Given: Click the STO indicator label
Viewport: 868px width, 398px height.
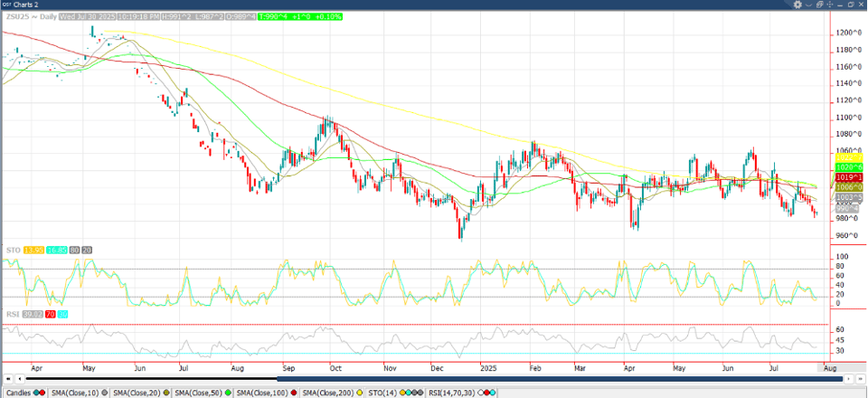Looking at the screenshot, I should coord(12,251).
